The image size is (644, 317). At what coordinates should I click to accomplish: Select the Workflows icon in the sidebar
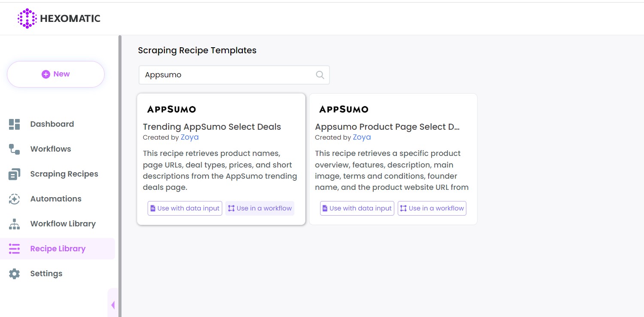point(14,149)
